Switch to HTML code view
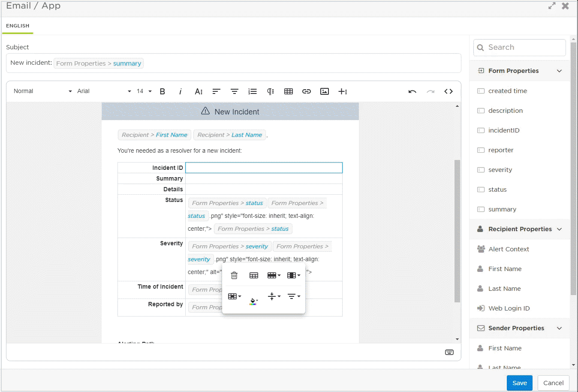 point(449,91)
